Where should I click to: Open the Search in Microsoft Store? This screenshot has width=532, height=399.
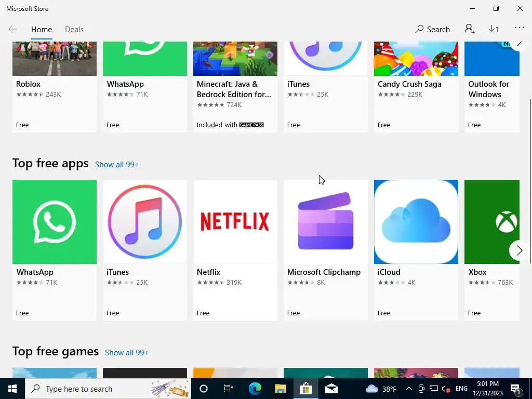[x=432, y=30]
